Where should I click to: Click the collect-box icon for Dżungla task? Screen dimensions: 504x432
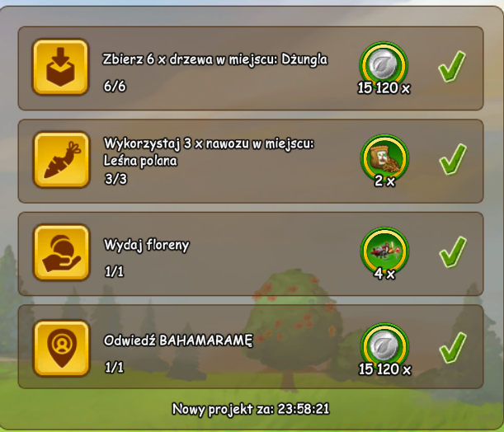[x=60, y=67]
